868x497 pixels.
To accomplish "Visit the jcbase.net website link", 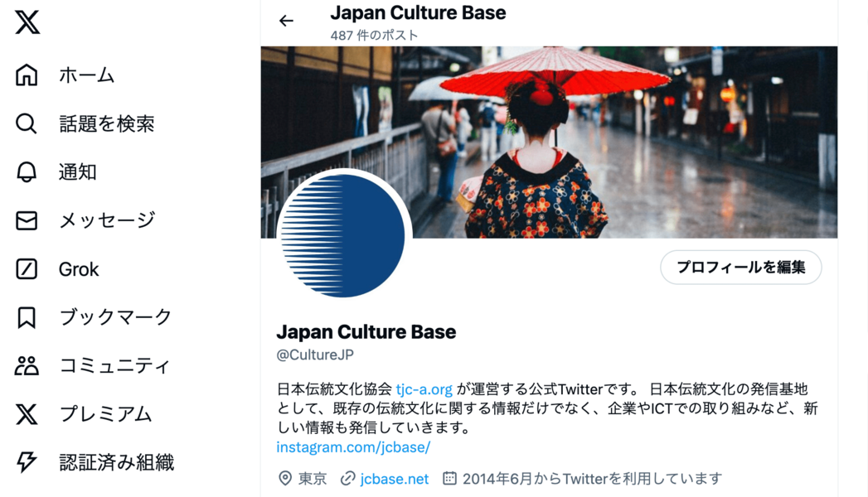I will 394,479.
